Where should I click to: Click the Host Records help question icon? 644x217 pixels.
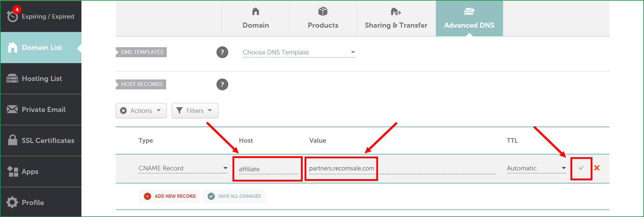(x=222, y=85)
